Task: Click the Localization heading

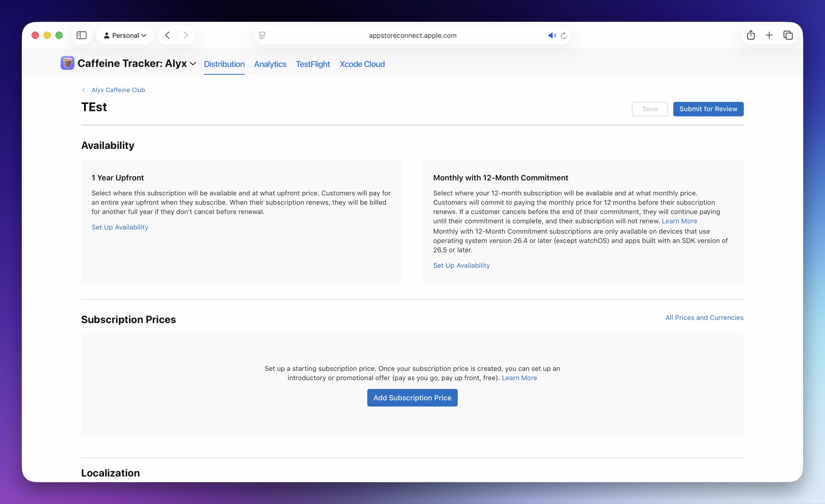Action: (x=110, y=473)
